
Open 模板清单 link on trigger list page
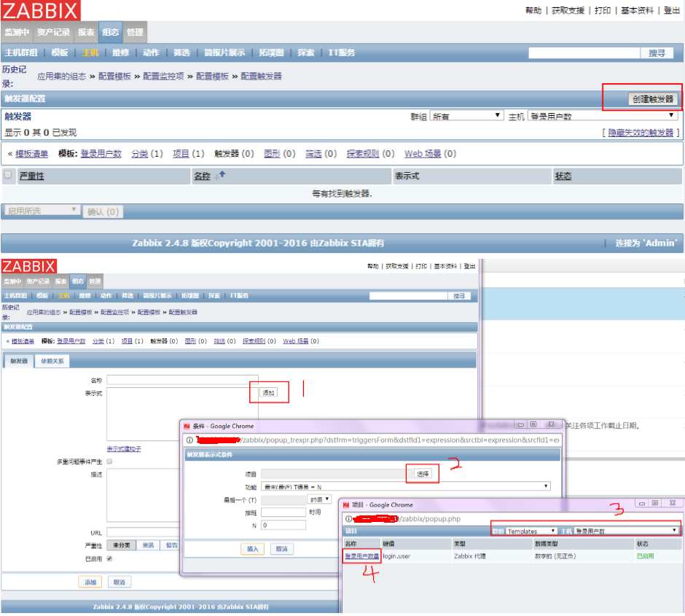31,154
